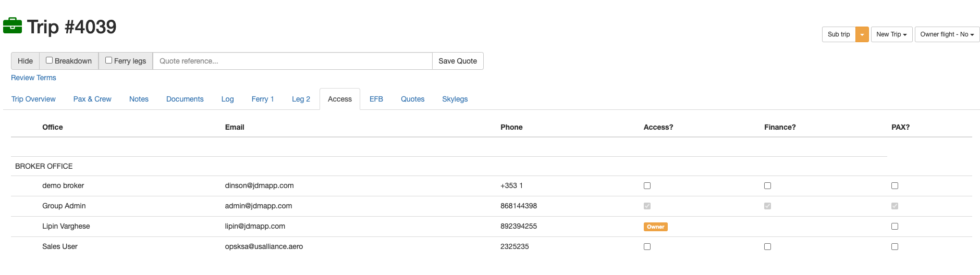The height and width of the screenshot is (275, 980).
Task: Tick the PAX checkbox for Lipin Varghese
Action: [x=895, y=227]
